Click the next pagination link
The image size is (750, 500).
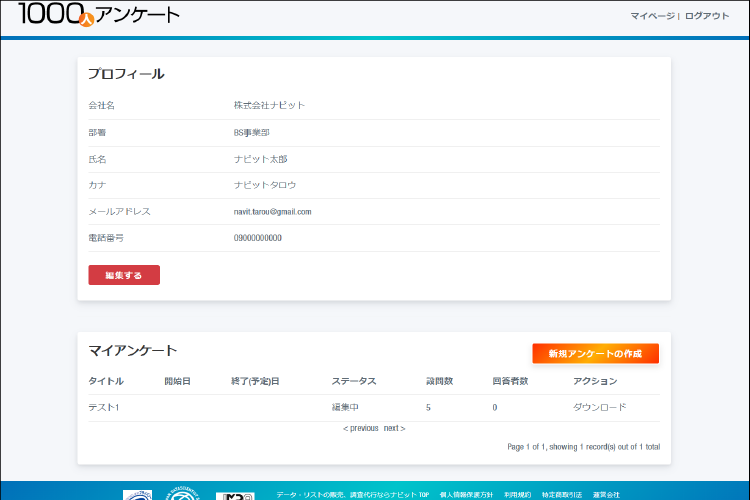pyautogui.click(x=394, y=428)
